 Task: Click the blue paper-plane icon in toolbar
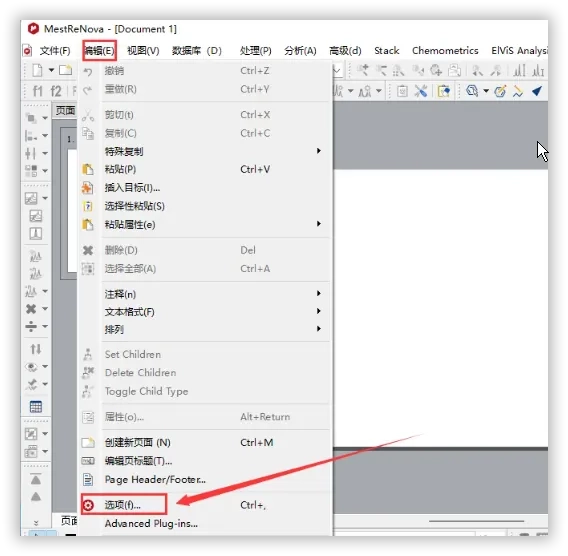tap(537, 91)
